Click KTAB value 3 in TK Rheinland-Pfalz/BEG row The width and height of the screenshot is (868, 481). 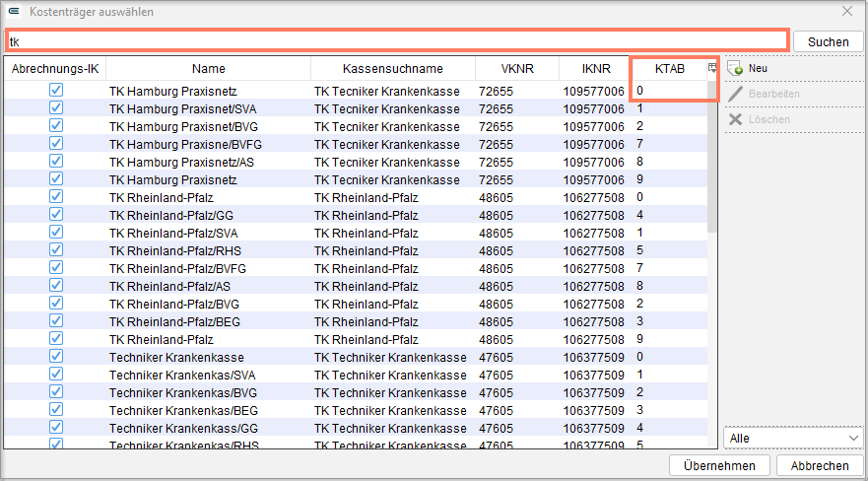click(639, 321)
